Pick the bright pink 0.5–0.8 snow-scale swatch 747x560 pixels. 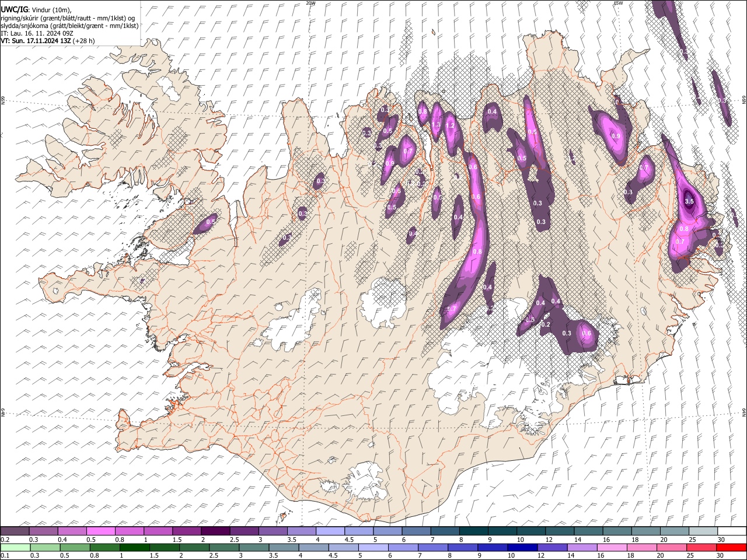click(x=101, y=531)
